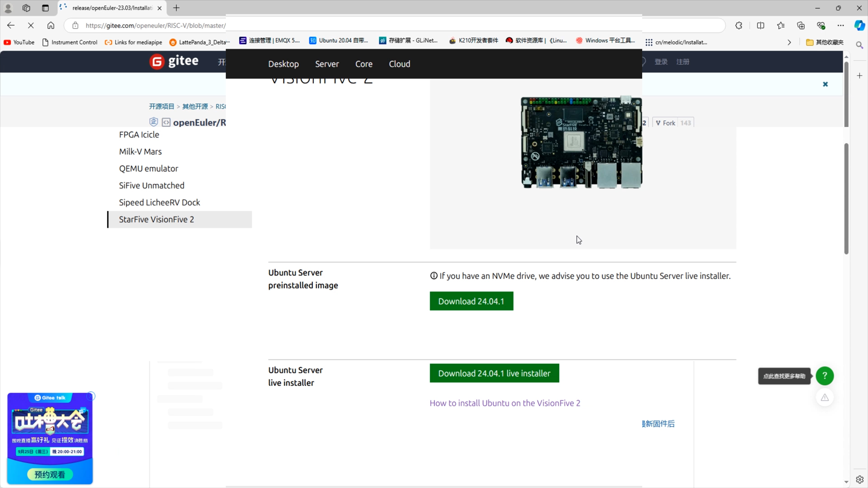
Task: Open the favorites star icon
Action: pos(780,26)
